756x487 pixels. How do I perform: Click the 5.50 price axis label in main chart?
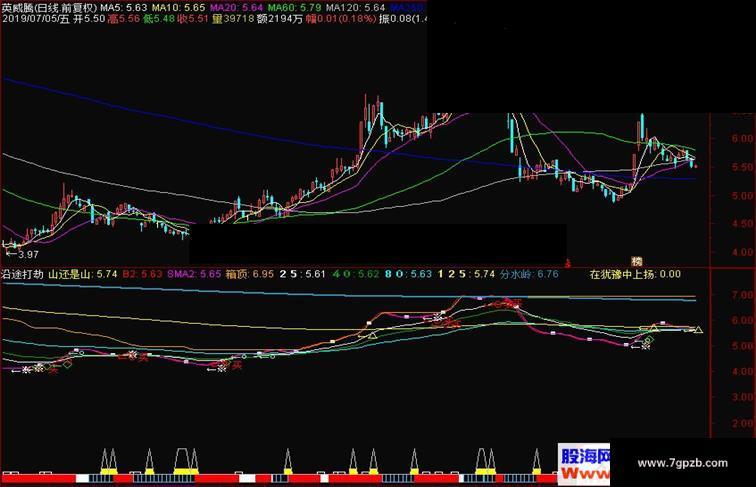click(742, 167)
